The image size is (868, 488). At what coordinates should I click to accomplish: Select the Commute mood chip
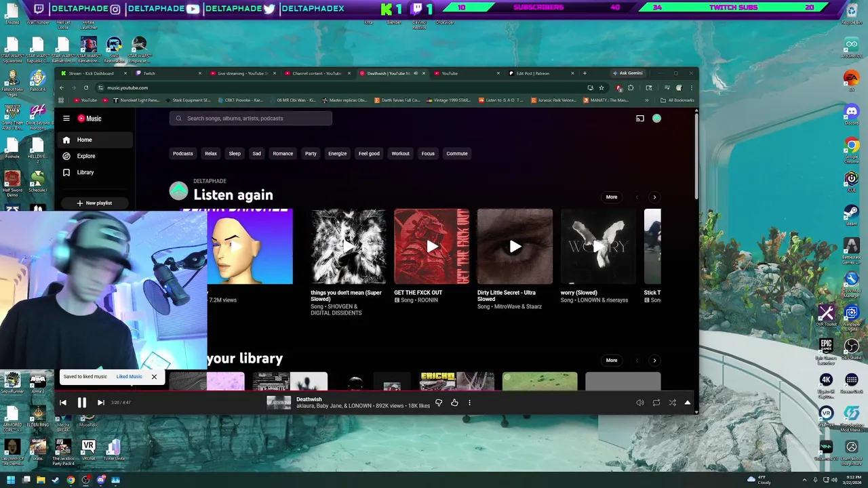tap(457, 153)
